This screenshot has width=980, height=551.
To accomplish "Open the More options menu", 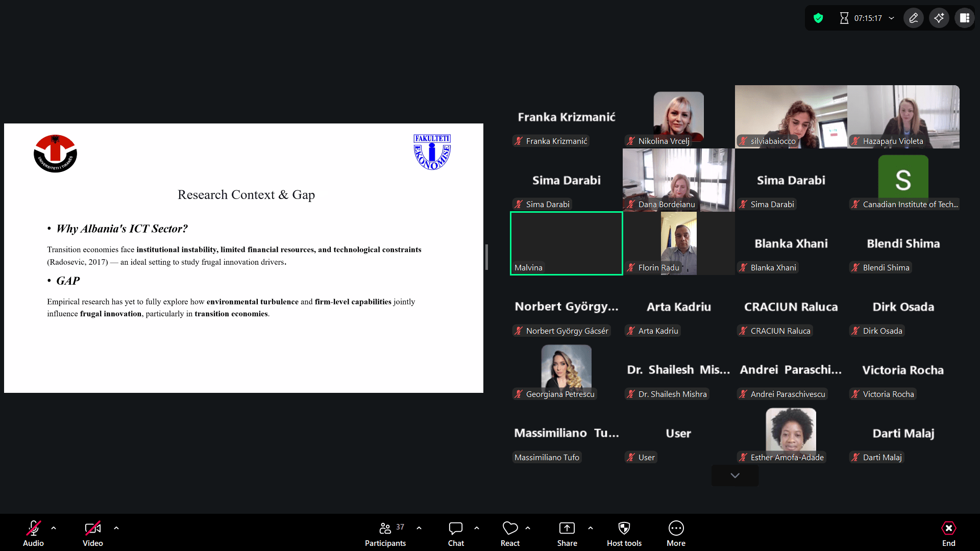I will click(676, 534).
